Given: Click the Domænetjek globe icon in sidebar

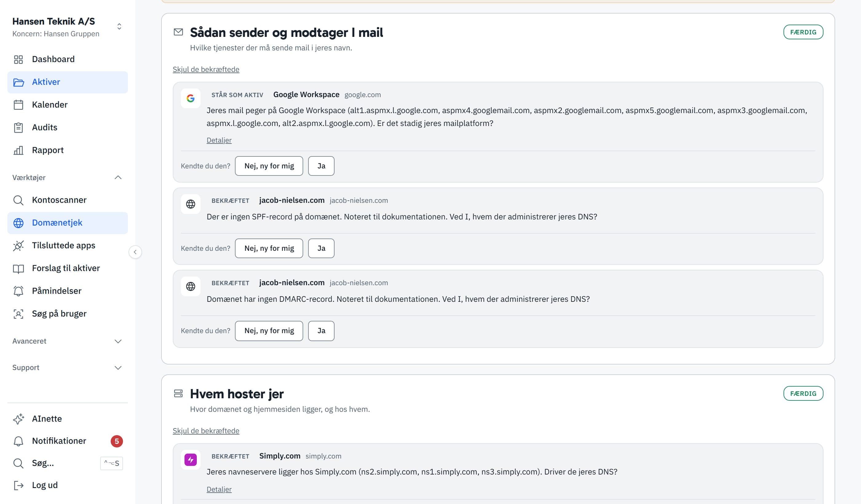Looking at the screenshot, I should click(x=18, y=223).
